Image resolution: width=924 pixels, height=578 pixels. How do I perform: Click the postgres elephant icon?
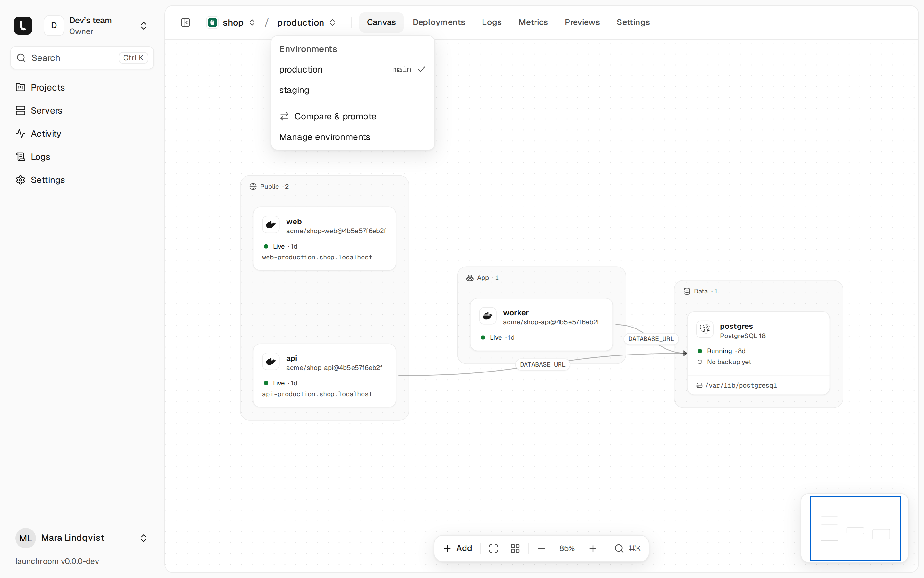tap(705, 329)
